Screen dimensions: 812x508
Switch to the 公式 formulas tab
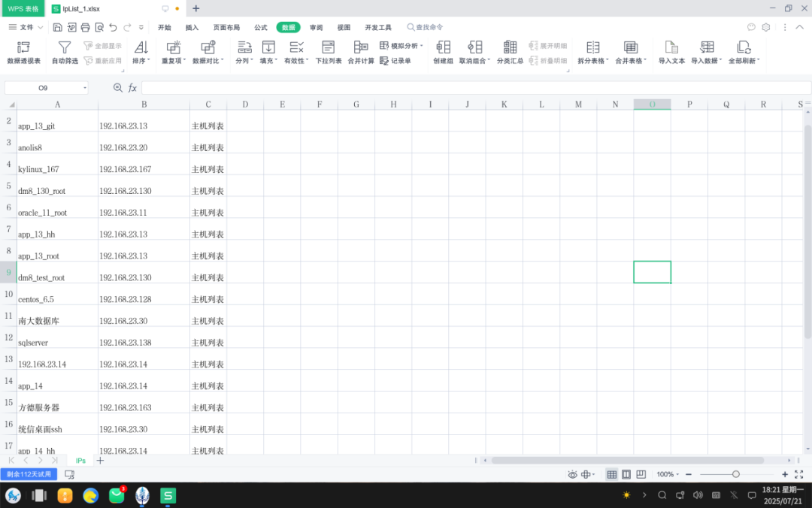pyautogui.click(x=261, y=28)
